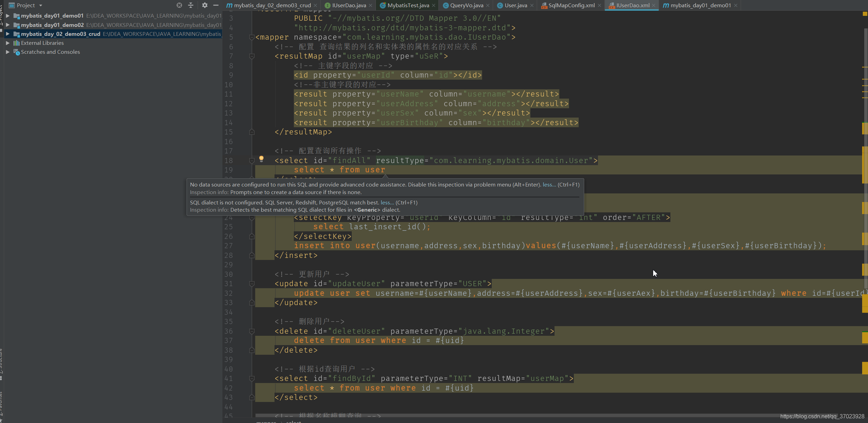Click the locate/scroll from source icon
This screenshot has width=868, height=423.
point(179,5)
